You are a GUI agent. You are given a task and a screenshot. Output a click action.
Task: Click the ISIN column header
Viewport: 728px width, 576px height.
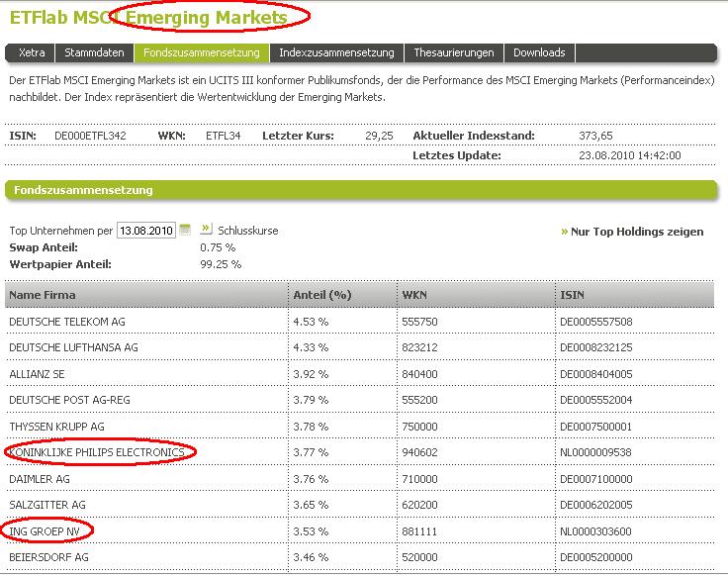click(635, 295)
